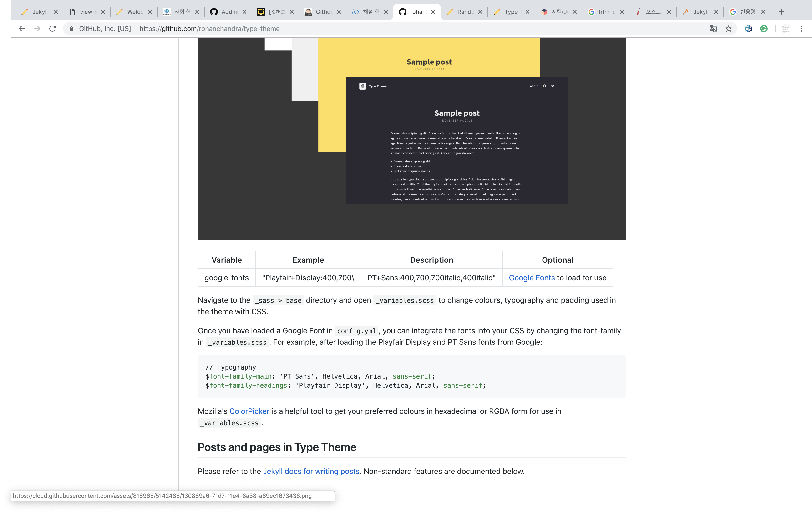Close the first Jekyll tab
The height and width of the screenshot is (514, 812).
coord(56,12)
